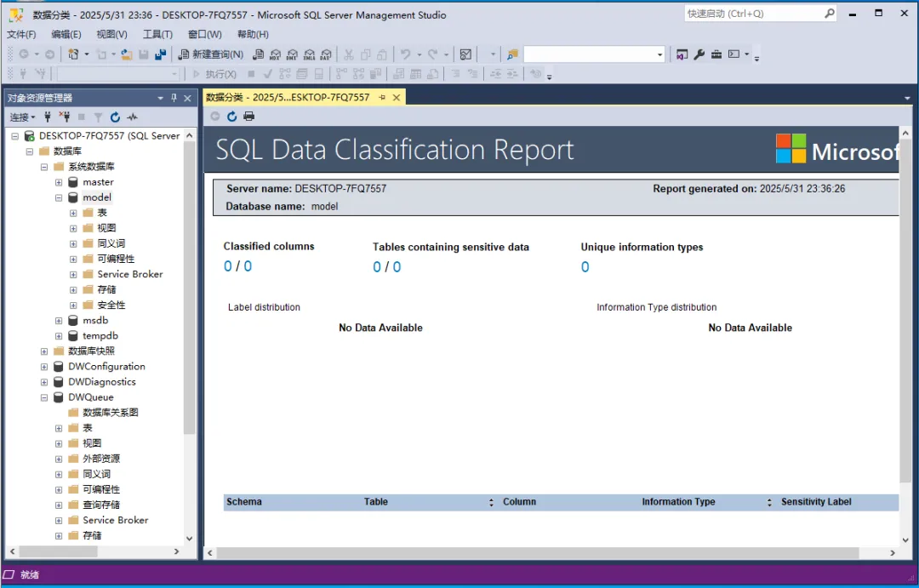The image size is (919, 588).
Task: Click the Find in Files folder icon
Action: [x=512, y=54]
